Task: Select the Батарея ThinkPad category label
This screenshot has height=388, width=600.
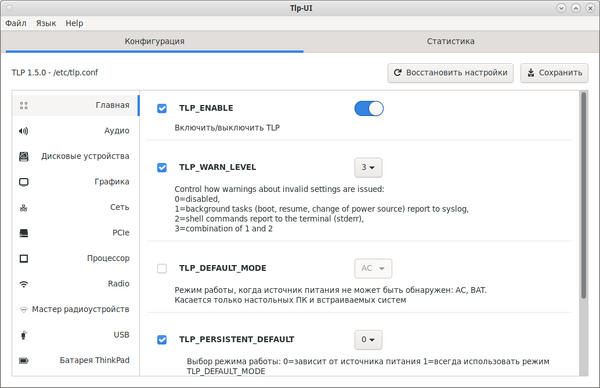Action: click(x=95, y=360)
